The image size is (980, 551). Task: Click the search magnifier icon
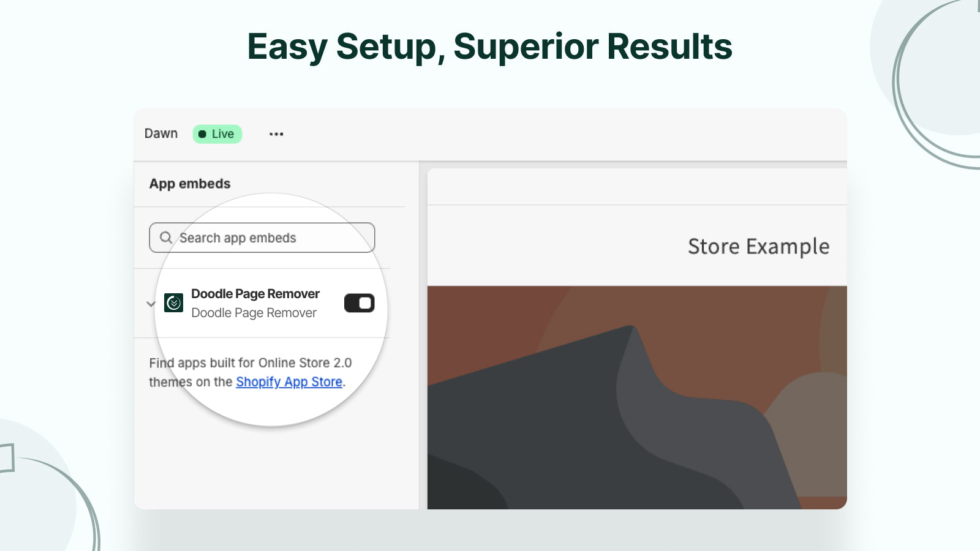[x=165, y=238]
